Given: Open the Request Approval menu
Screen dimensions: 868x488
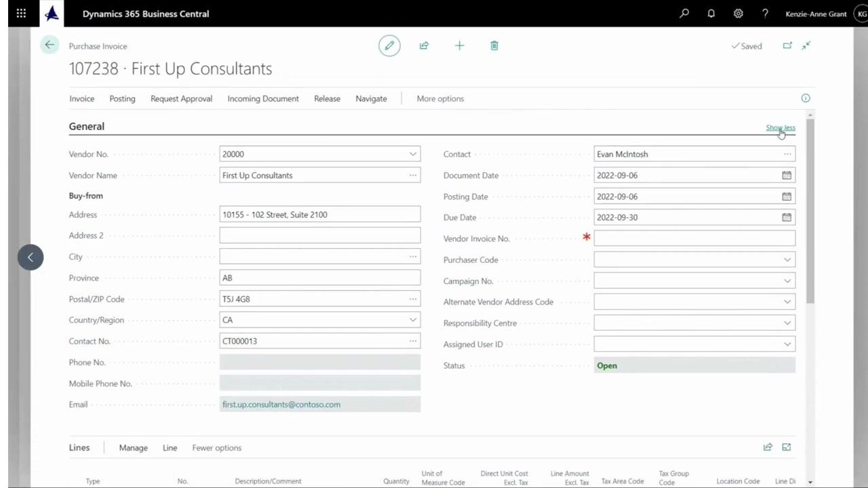Looking at the screenshot, I should [181, 99].
